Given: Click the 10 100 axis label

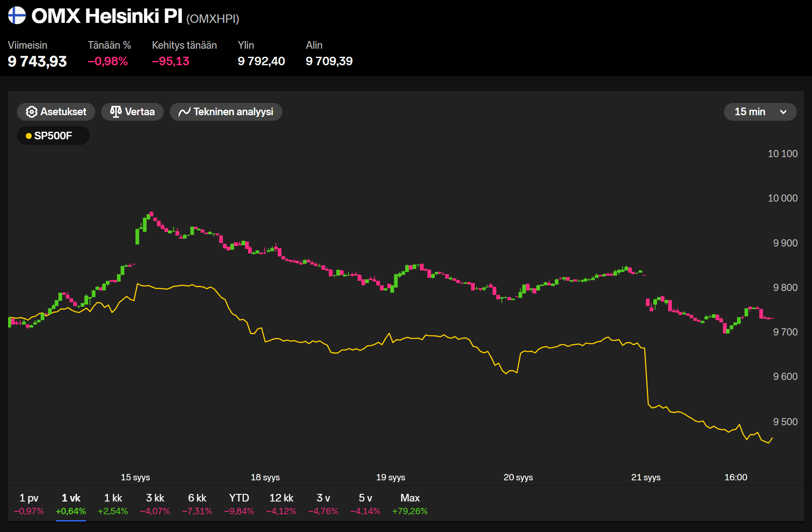Looking at the screenshot, I should click(x=782, y=154).
